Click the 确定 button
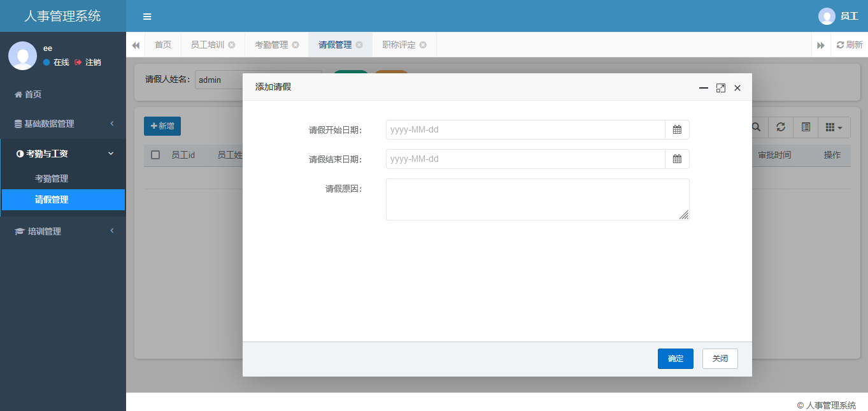The image size is (868, 411). tap(675, 359)
